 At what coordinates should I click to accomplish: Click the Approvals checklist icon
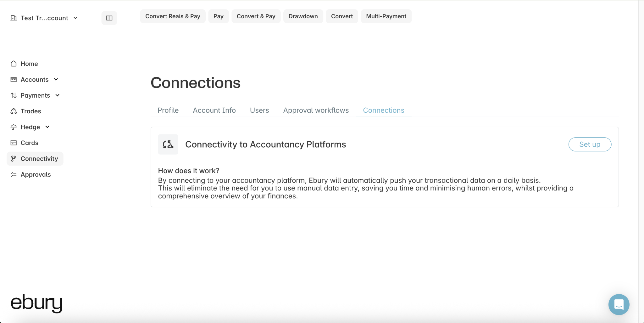tap(14, 174)
